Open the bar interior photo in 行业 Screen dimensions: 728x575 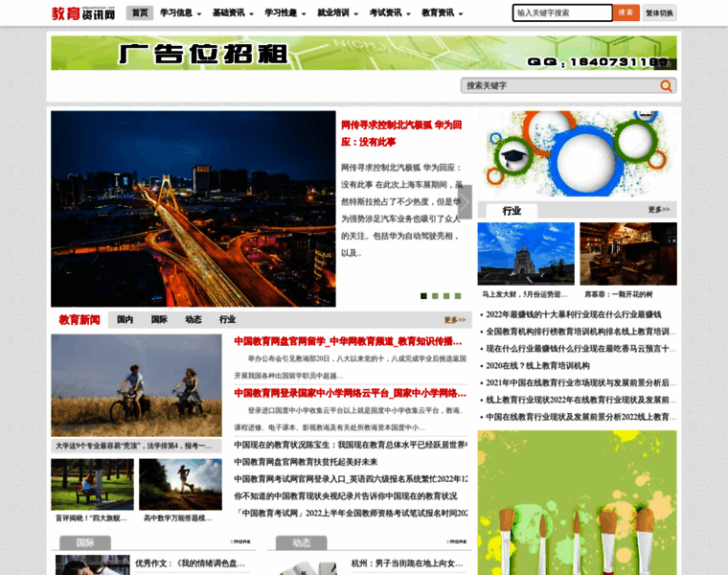(628, 254)
